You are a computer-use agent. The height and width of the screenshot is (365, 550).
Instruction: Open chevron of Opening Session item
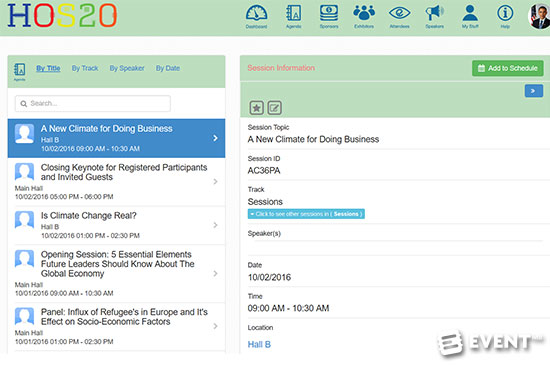[215, 273]
